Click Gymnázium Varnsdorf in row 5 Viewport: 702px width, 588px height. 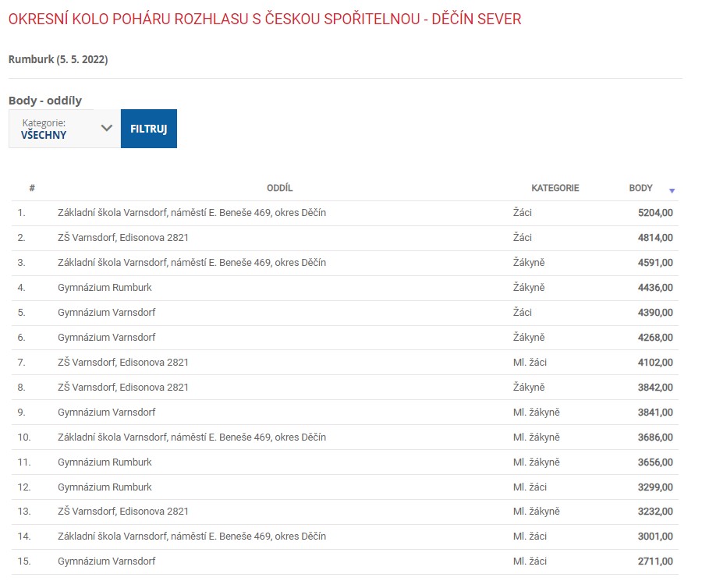[106, 313]
